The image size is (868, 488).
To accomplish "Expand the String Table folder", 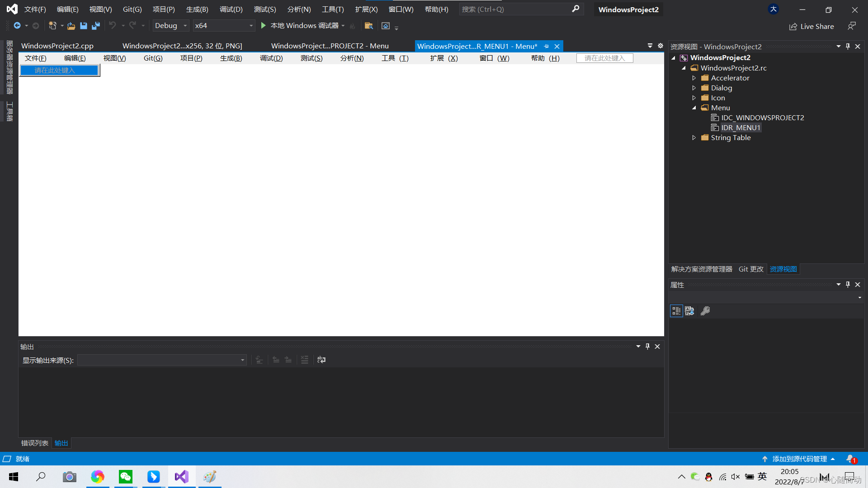I will [x=694, y=138].
